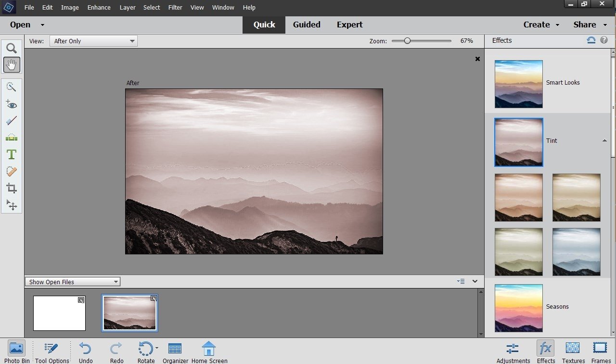Switch to the Expert tab
Screen dimensions: 616x364
[x=349, y=25]
